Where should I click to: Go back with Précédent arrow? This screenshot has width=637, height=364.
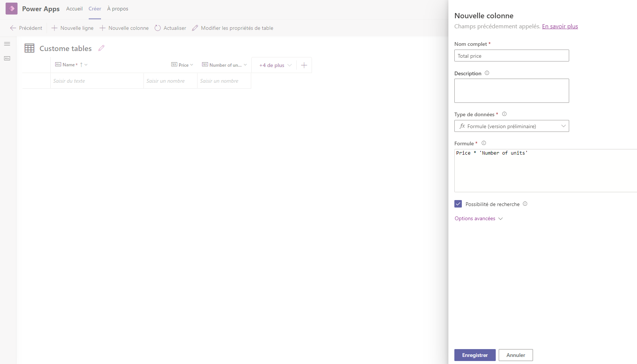coord(26,28)
